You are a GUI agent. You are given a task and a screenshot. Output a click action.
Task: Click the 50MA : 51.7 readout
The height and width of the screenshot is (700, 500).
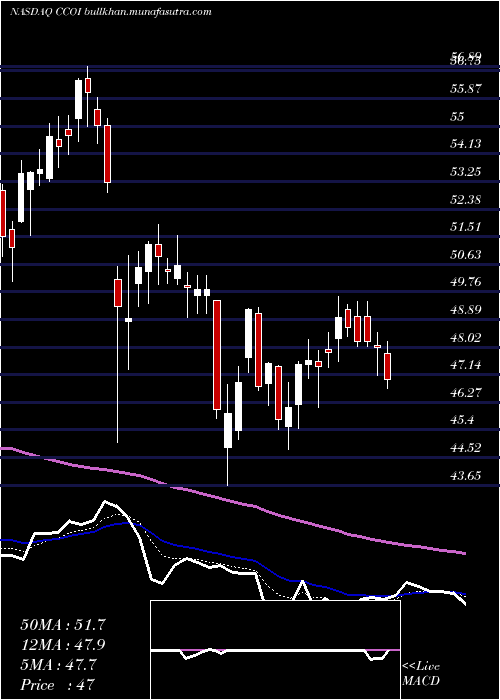point(63,625)
